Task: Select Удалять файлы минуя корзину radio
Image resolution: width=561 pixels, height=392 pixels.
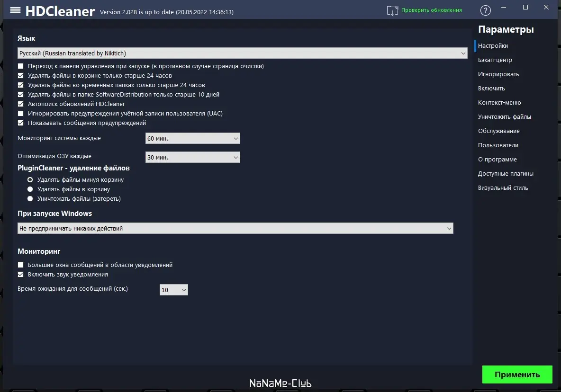Action: click(30, 180)
